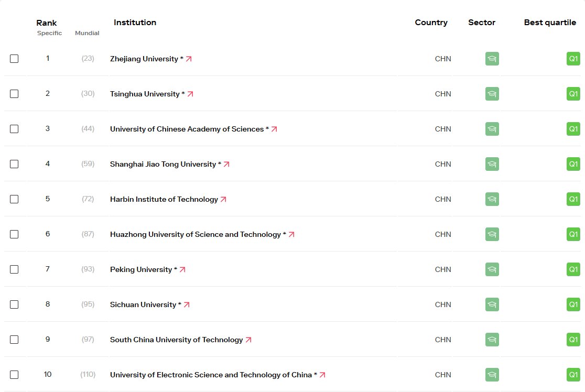Click sector icon in Shanghai Jiao Tong row

[492, 164]
